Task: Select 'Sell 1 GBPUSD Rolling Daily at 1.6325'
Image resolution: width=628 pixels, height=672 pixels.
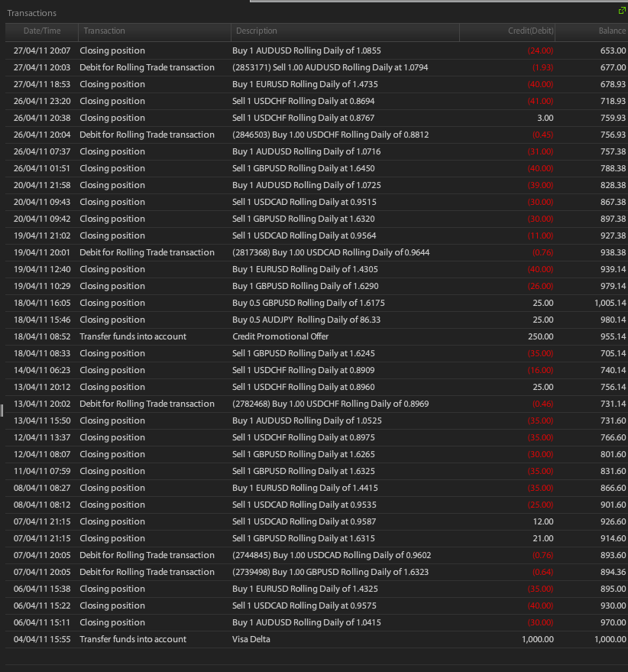Action: point(303,471)
